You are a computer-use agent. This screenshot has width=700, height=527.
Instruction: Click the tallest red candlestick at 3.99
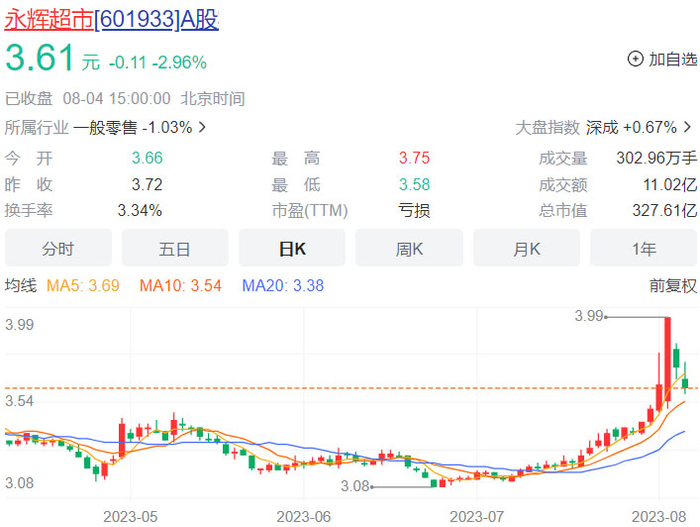click(667, 362)
